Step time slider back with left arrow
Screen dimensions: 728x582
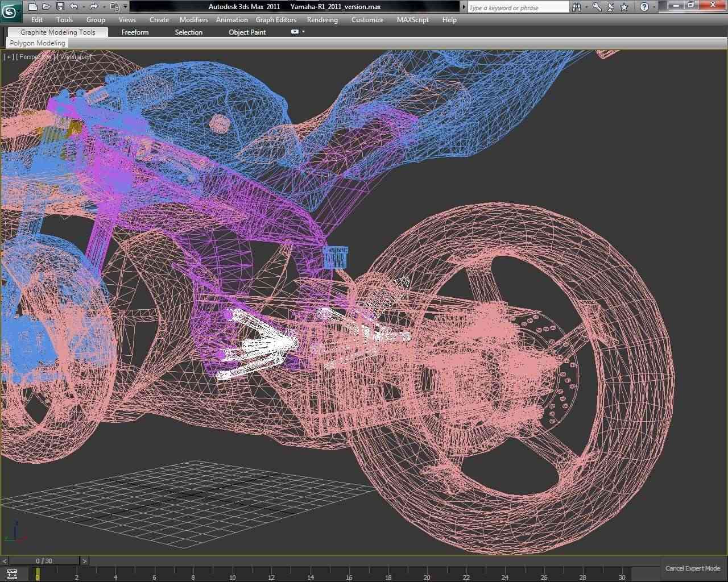click(5, 561)
